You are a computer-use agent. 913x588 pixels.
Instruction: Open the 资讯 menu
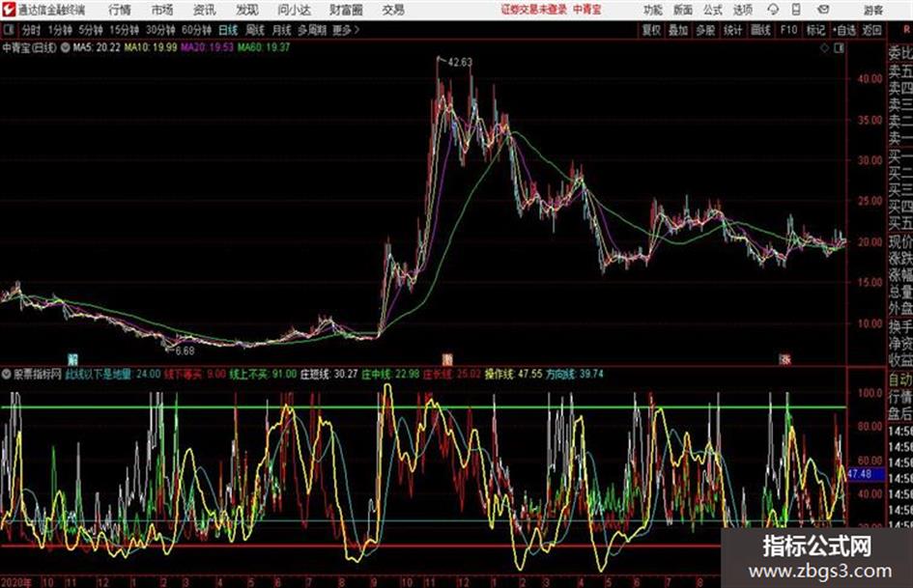(x=205, y=10)
